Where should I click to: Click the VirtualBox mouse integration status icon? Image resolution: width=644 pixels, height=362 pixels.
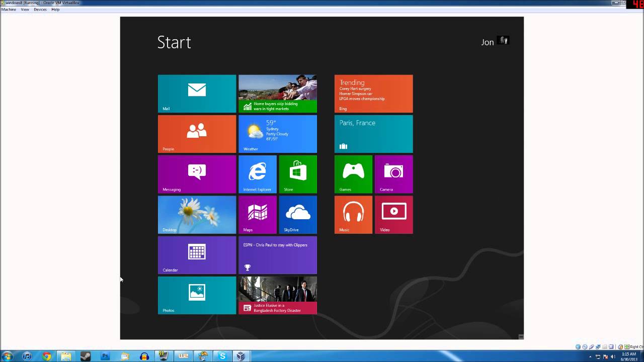[621, 347]
